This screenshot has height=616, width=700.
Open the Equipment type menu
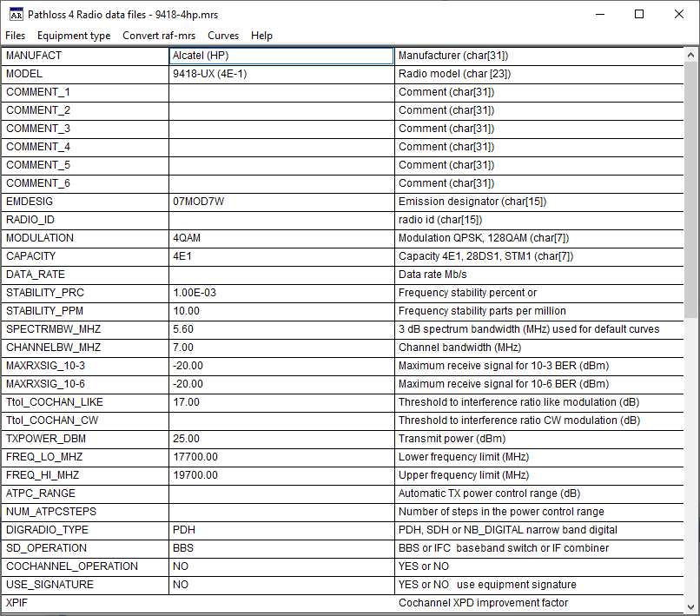74,36
